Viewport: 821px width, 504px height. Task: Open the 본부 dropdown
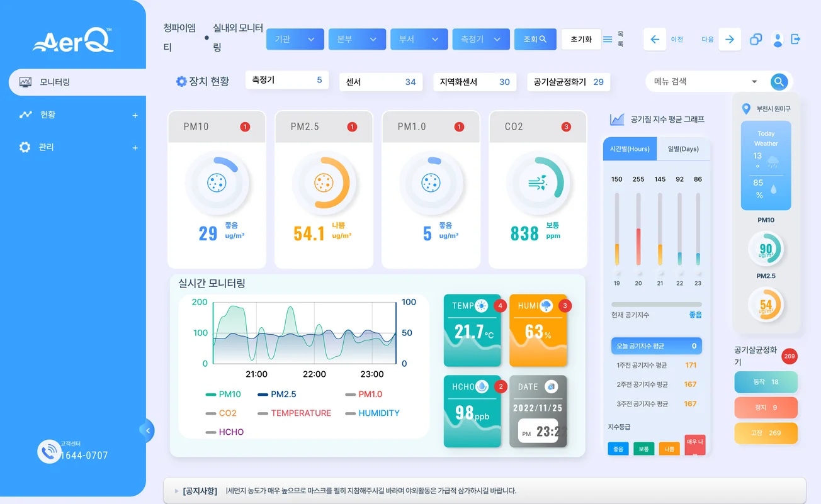pyautogui.click(x=357, y=39)
